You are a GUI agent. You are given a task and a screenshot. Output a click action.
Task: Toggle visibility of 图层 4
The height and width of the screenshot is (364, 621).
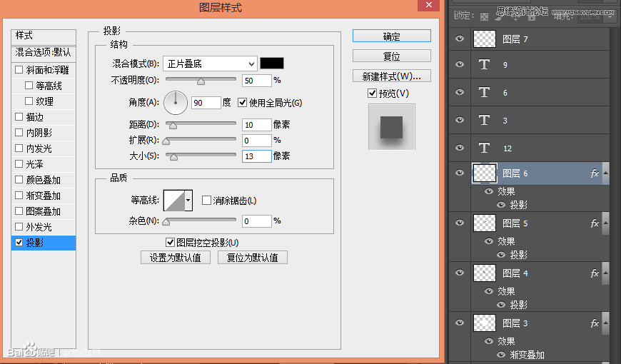tap(460, 273)
